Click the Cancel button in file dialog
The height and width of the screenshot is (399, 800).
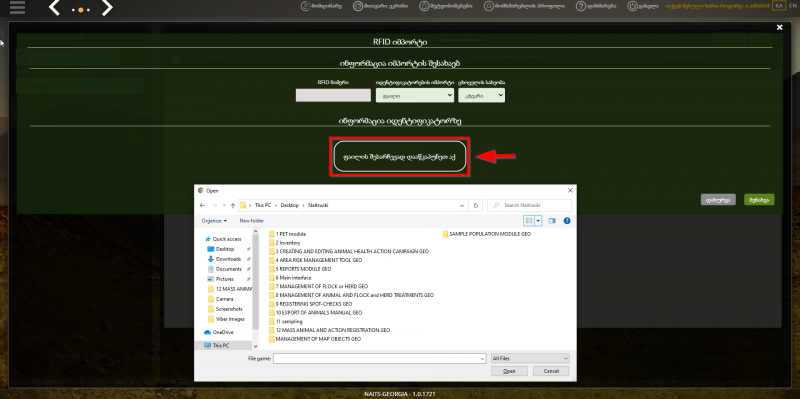point(551,371)
